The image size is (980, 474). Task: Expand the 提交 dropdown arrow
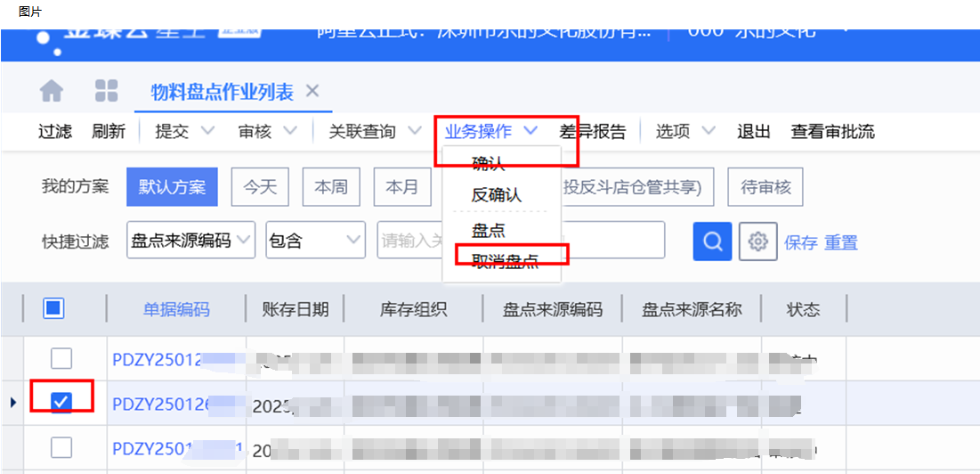tap(207, 132)
